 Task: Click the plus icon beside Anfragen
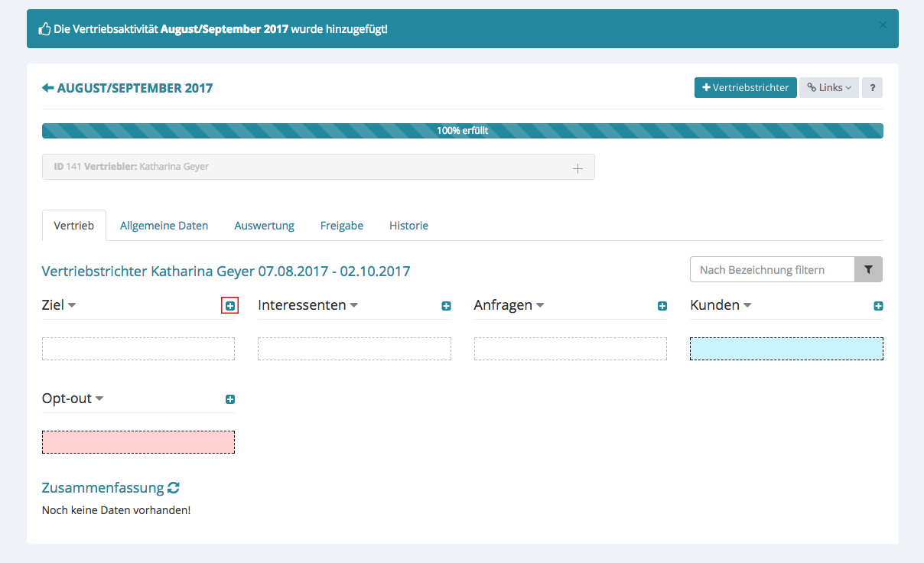[662, 306]
